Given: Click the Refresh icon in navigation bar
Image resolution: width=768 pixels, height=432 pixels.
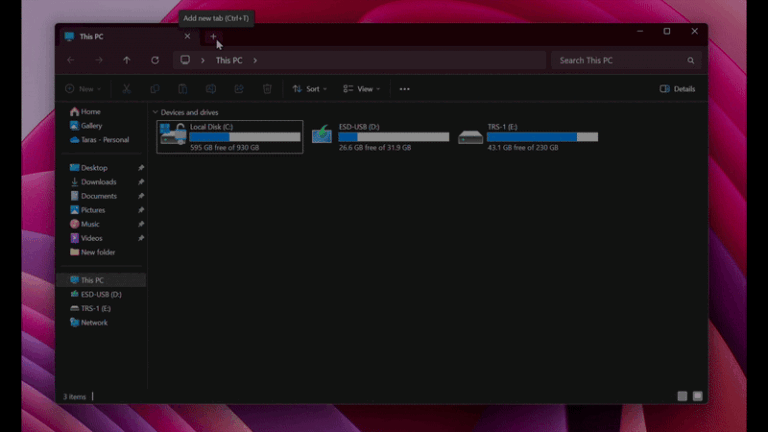Looking at the screenshot, I should 155,60.
